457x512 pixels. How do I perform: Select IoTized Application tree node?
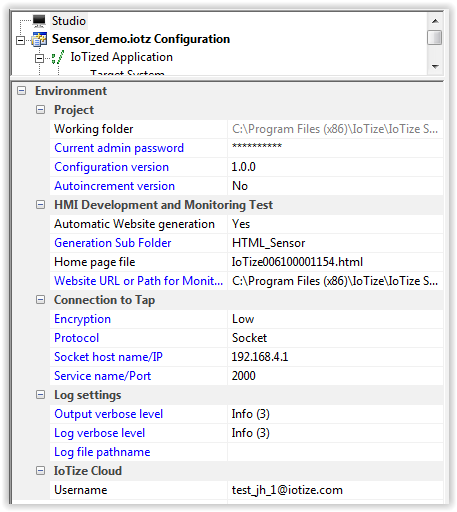tap(121, 57)
